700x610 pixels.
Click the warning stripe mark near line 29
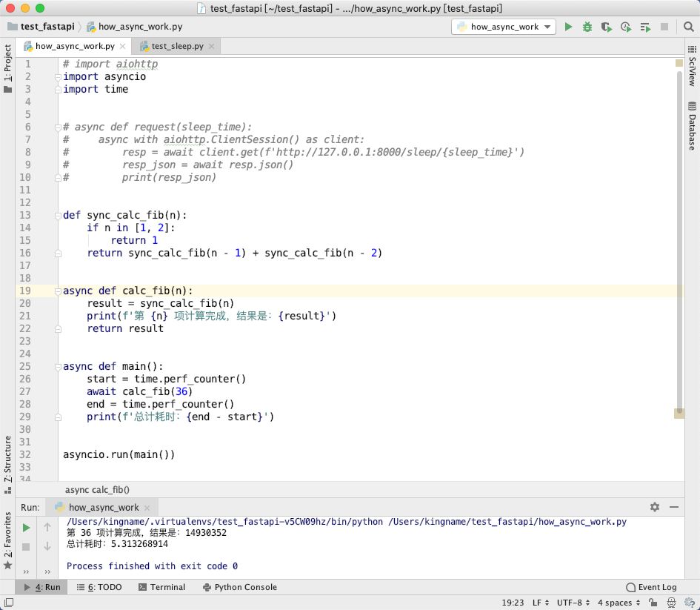(x=679, y=414)
